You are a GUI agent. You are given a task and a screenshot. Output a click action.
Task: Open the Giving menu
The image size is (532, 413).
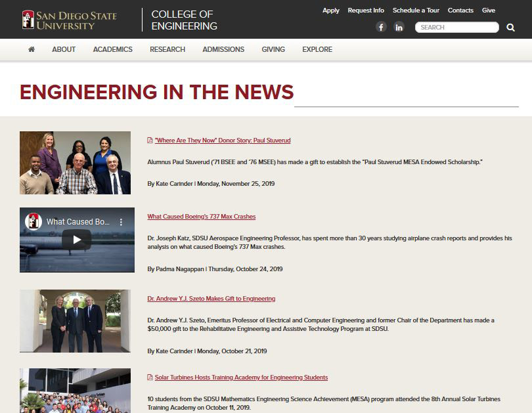273,49
